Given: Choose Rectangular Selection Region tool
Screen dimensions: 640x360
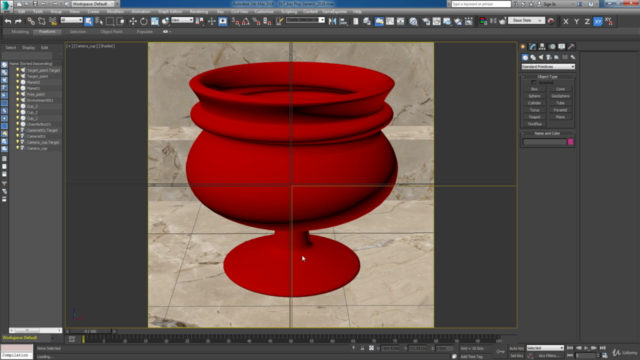Looking at the screenshot, I should [109, 21].
